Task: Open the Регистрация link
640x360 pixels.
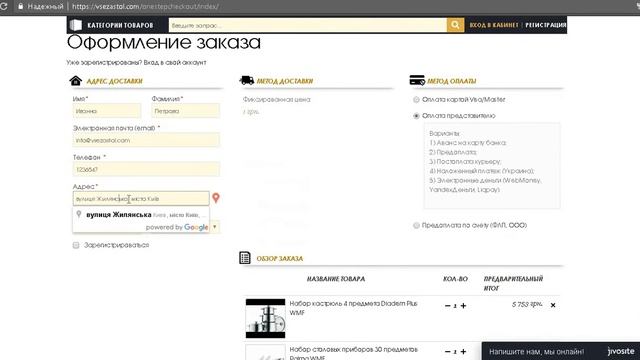Action: point(546,25)
